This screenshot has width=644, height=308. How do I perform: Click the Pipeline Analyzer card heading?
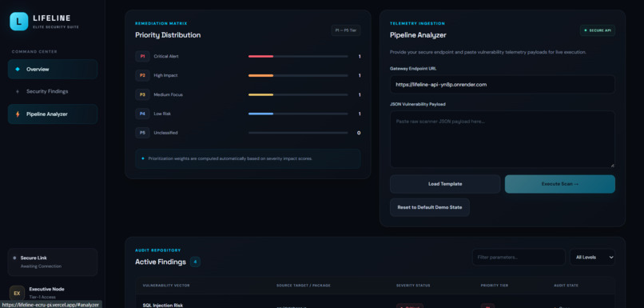418,35
